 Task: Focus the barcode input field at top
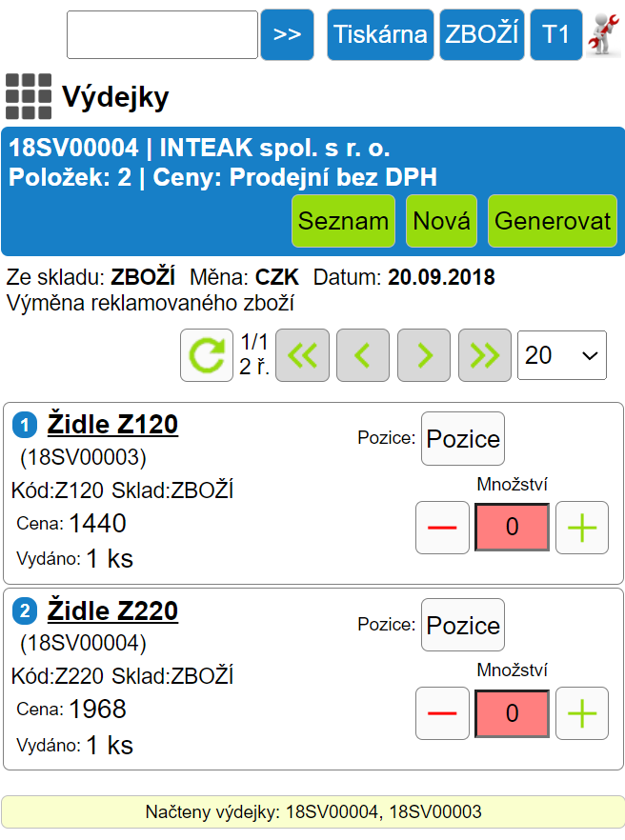coord(162,35)
